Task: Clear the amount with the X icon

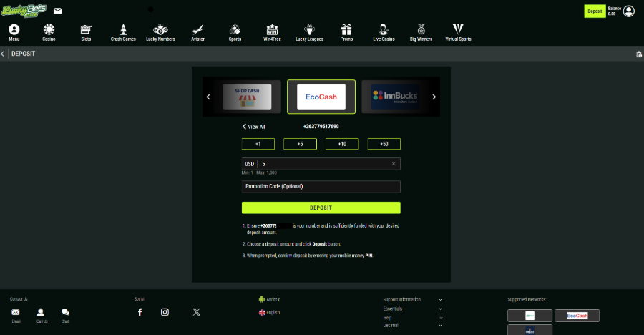Action: (394, 164)
